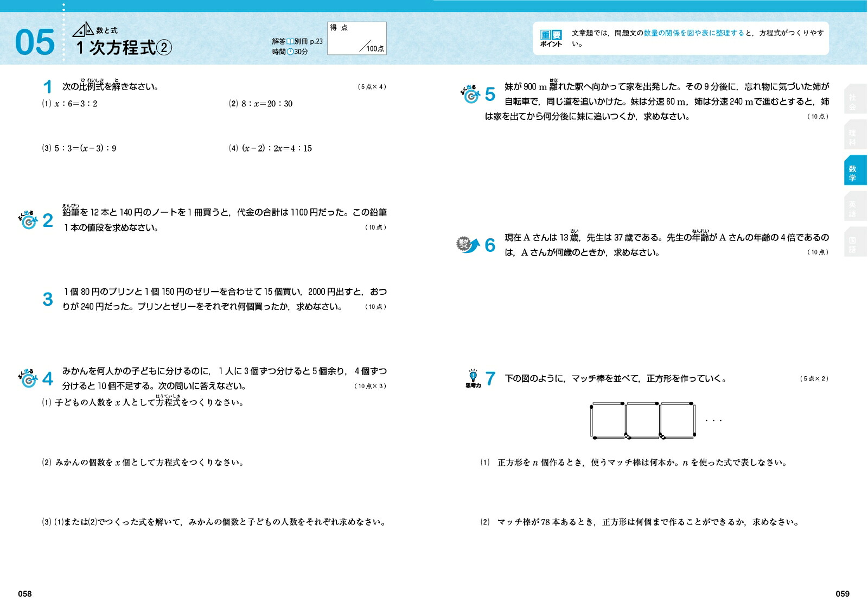Click the blue question number 3
Image resolution: width=868 pixels, height=614 pixels.
[x=48, y=299]
